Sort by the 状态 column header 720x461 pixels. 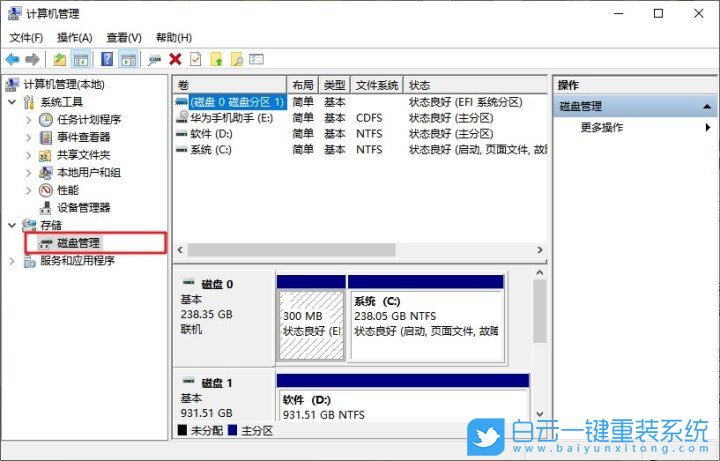[475, 85]
